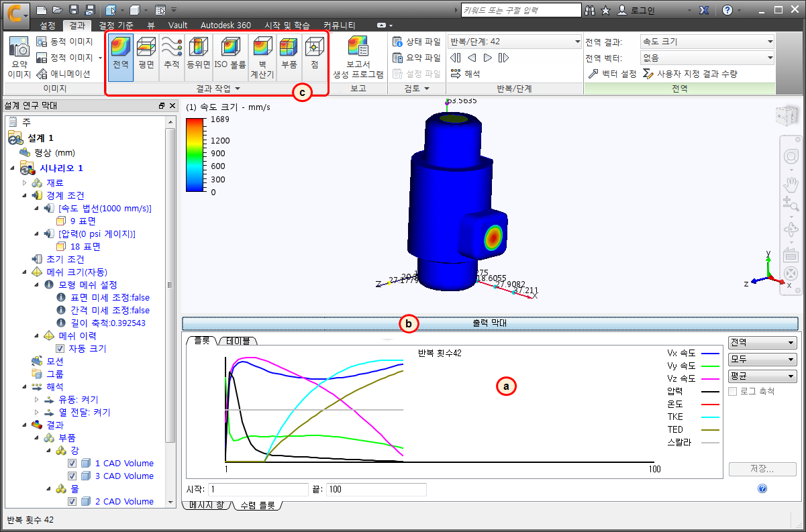This screenshot has width=806, height=532.
Task: Open the 뷰 ribbon tab
Action: click(x=152, y=25)
